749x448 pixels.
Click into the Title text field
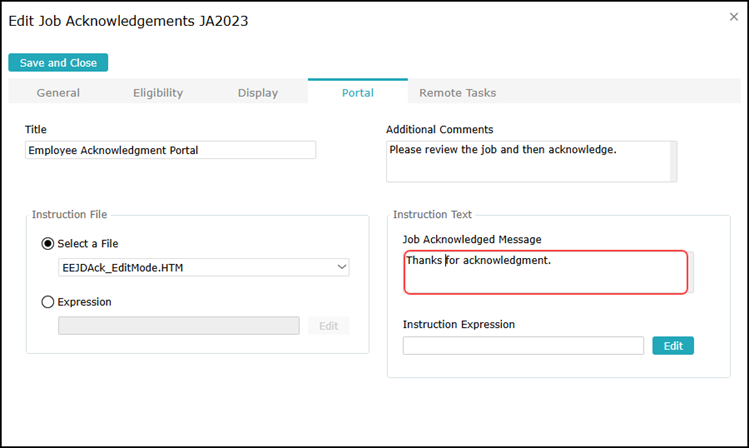click(x=170, y=150)
